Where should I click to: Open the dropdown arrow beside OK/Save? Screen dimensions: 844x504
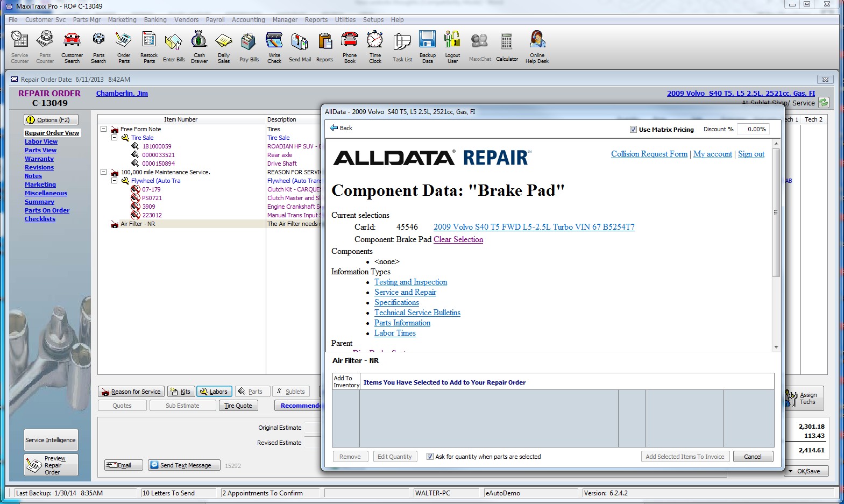point(790,471)
